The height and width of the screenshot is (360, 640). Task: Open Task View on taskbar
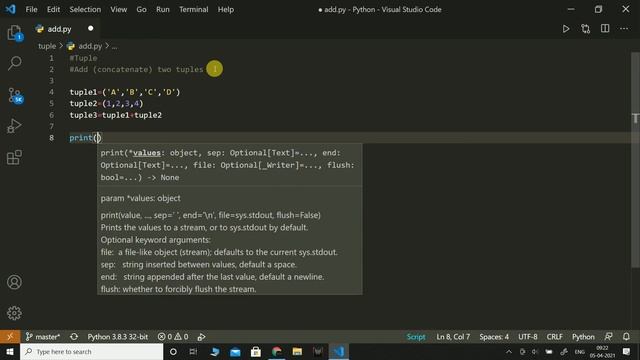click(193, 351)
